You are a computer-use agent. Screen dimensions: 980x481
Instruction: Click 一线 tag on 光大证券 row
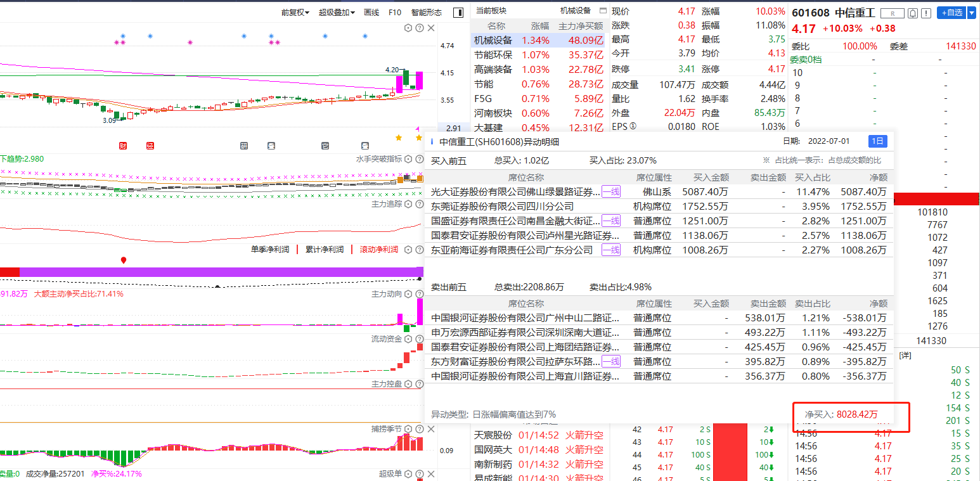click(611, 191)
